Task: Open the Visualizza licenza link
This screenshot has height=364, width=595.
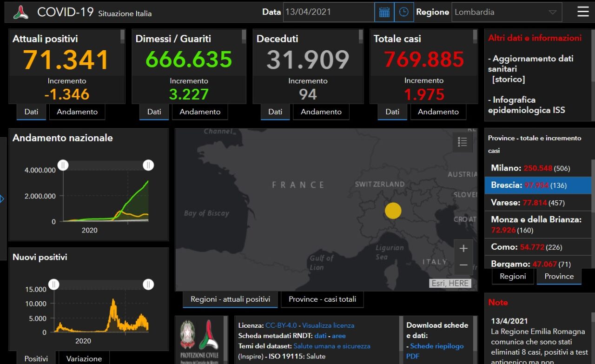Action: (328, 325)
